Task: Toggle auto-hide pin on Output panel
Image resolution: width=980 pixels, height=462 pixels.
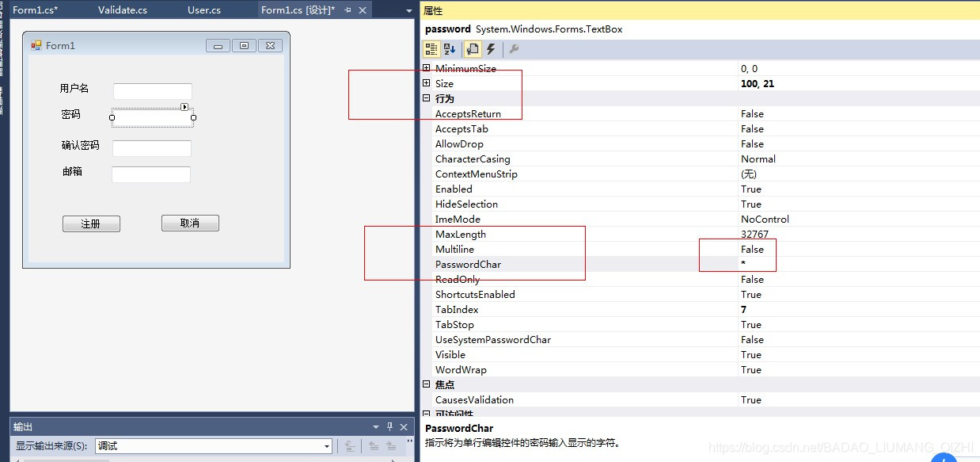Action: click(x=389, y=427)
